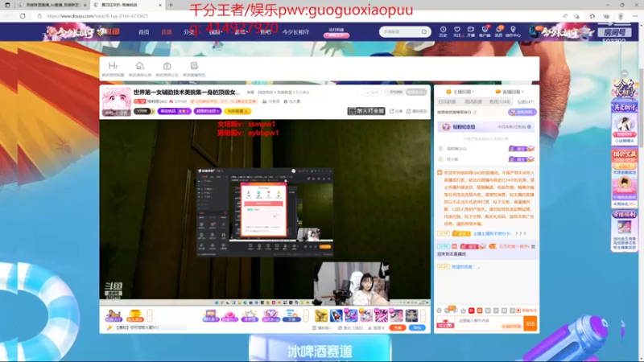The height and width of the screenshot is (362, 644).
Task: Click the 分享 share icon
Action: point(396,111)
